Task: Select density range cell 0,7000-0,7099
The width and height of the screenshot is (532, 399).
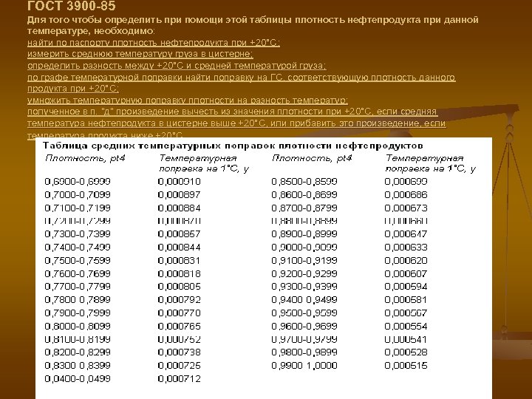Action: (78, 195)
